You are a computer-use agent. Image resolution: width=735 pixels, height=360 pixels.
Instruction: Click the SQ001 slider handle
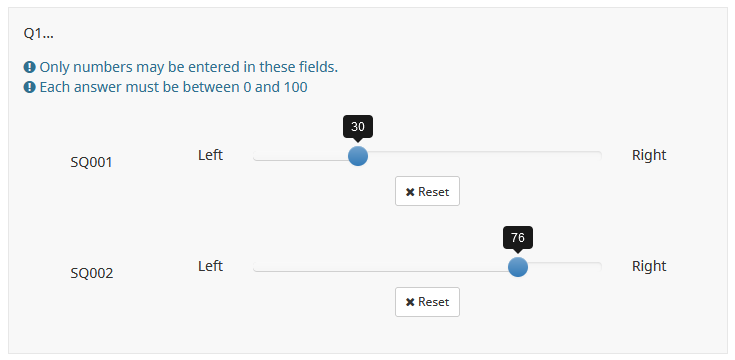pyautogui.click(x=358, y=156)
